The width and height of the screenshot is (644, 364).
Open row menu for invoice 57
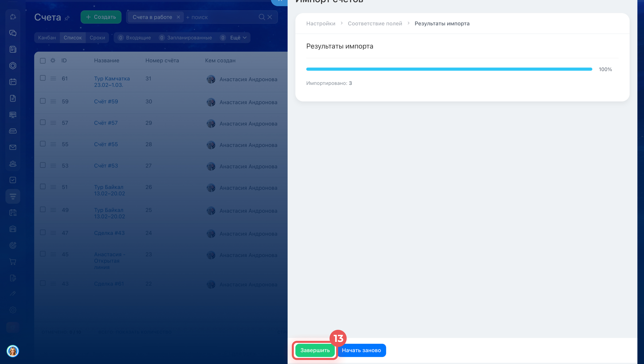pos(53,123)
